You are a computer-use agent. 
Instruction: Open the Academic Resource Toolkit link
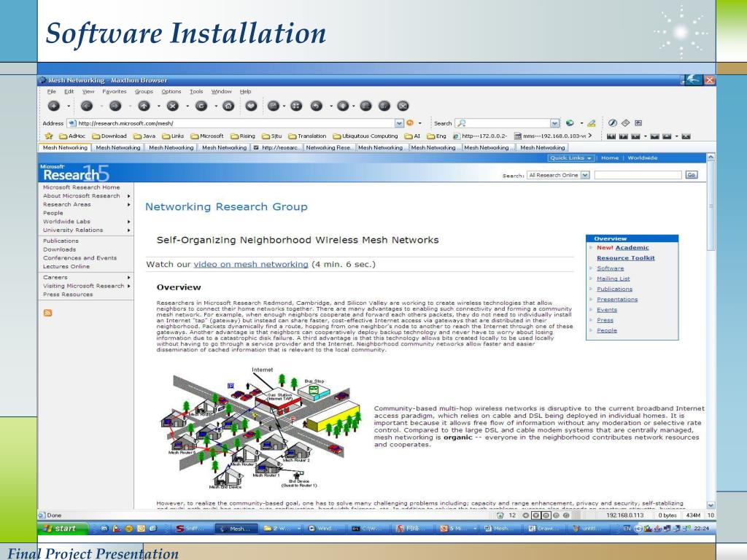pyautogui.click(x=625, y=253)
